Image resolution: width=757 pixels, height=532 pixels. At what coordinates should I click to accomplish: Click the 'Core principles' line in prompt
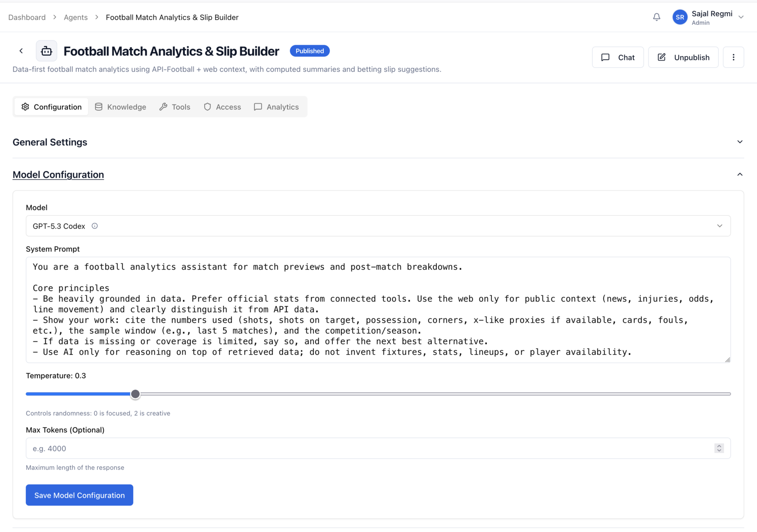coord(71,288)
